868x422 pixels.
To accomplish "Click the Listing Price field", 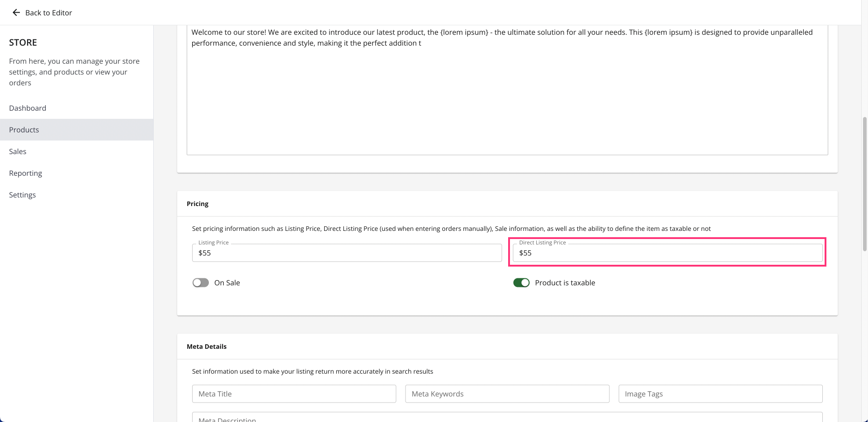I will tap(347, 253).
